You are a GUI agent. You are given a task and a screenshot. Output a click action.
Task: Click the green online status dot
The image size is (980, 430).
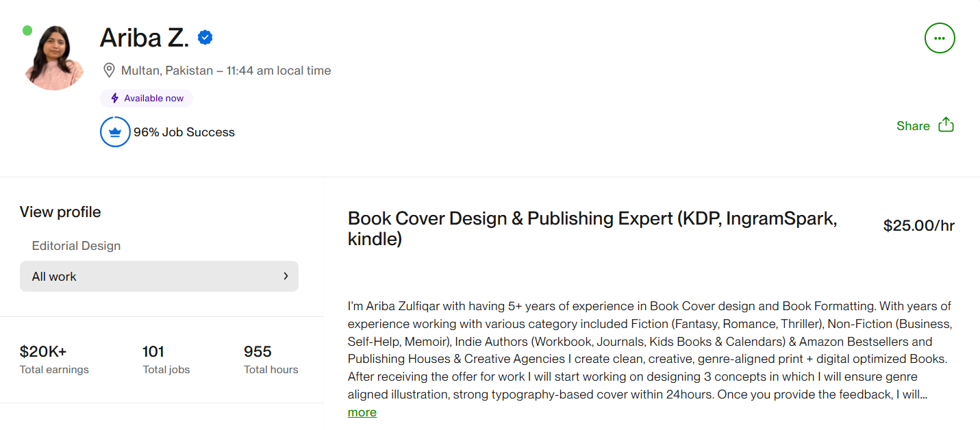coord(27,30)
